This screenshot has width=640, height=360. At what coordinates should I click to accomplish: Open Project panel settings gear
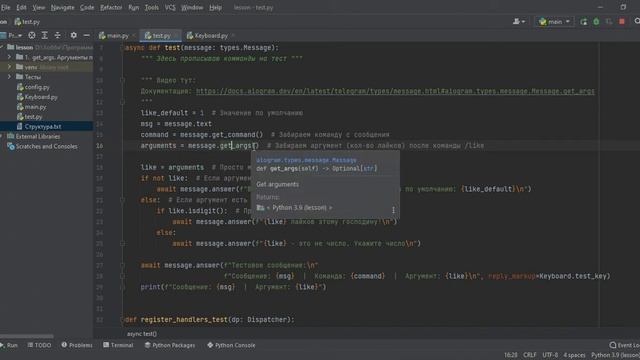73,36
